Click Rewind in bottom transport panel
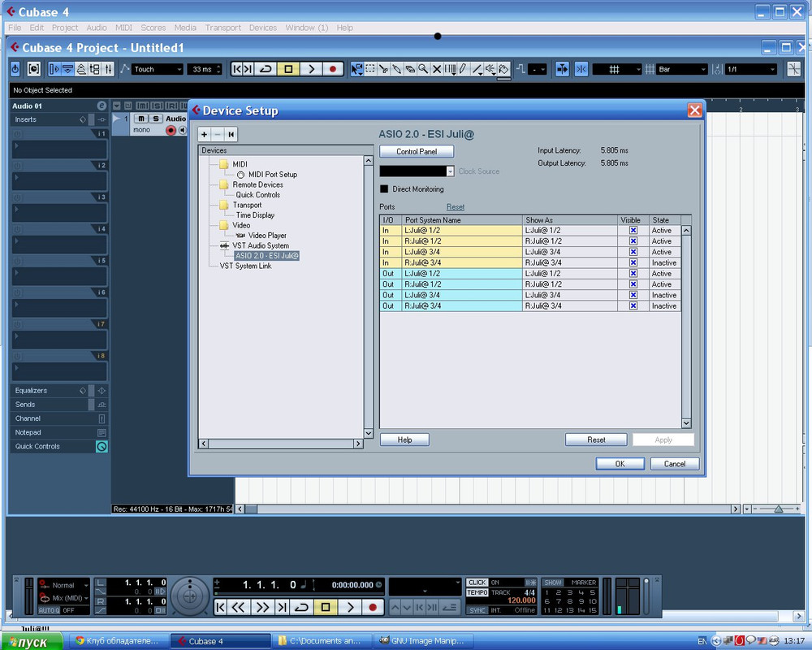 tap(238, 607)
